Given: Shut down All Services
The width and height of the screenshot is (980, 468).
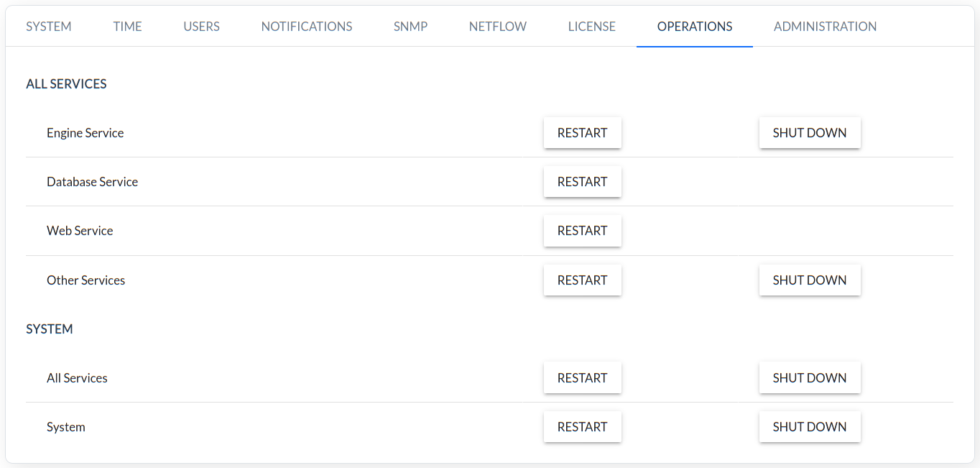Looking at the screenshot, I should click(x=810, y=378).
